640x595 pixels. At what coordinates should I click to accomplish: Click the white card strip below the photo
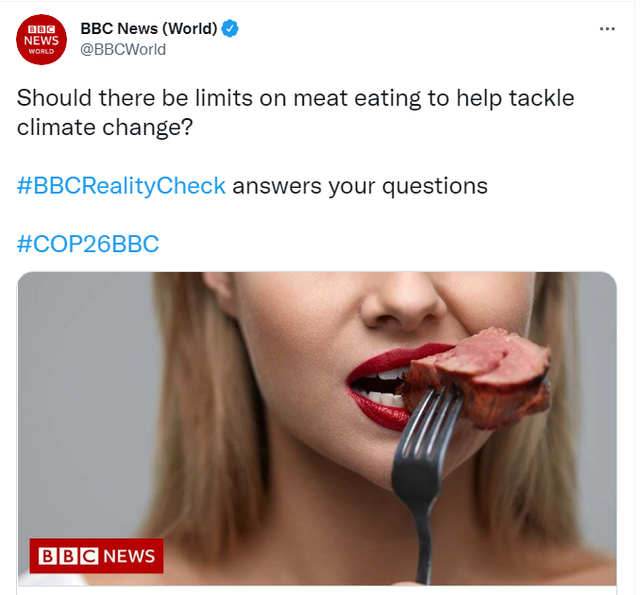[x=316, y=589]
